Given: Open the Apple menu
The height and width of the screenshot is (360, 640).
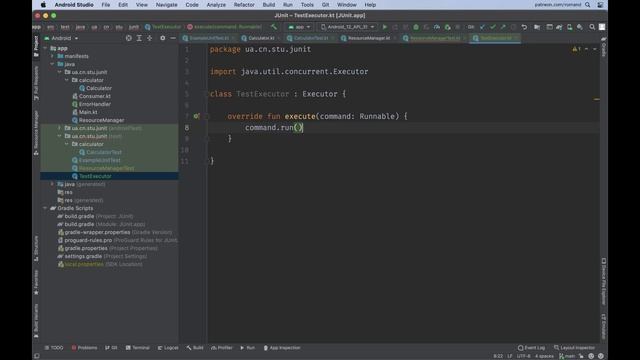Looking at the screenshot, I should pos(43,5).
